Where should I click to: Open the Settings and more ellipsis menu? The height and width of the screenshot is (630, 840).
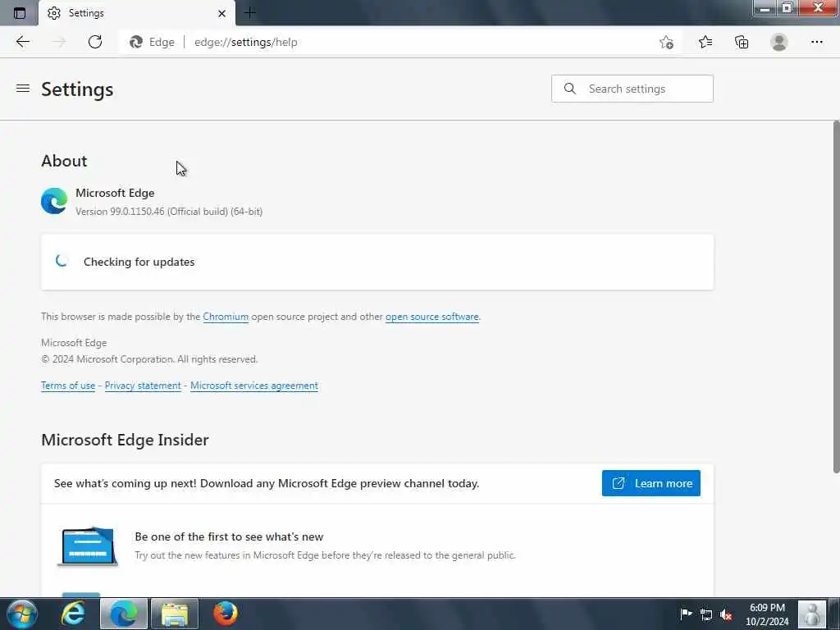816,42
